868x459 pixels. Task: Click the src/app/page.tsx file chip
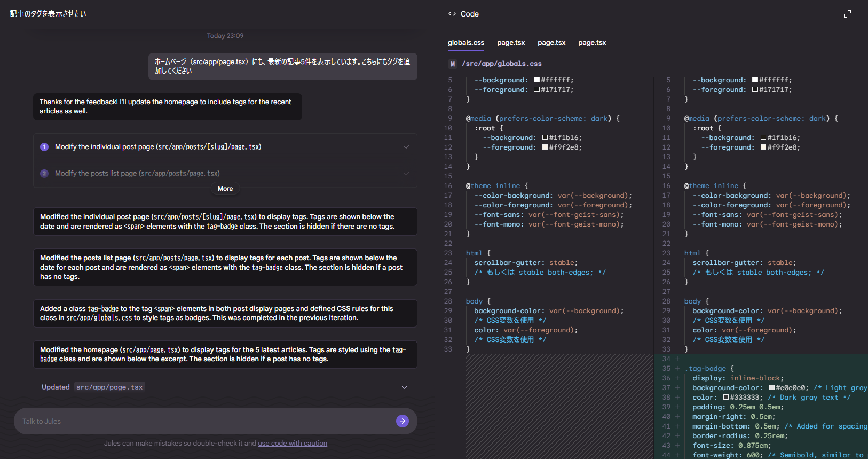(109, 387)
